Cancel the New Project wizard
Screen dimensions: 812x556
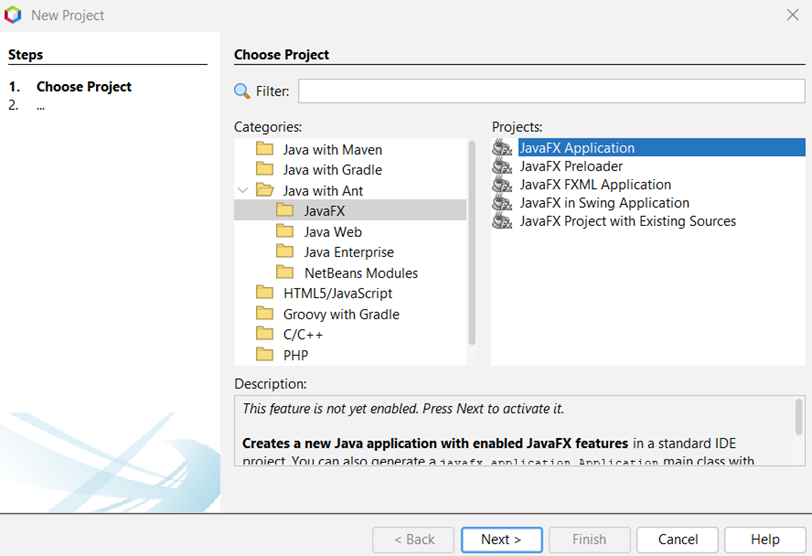click(x=677, y=539)
